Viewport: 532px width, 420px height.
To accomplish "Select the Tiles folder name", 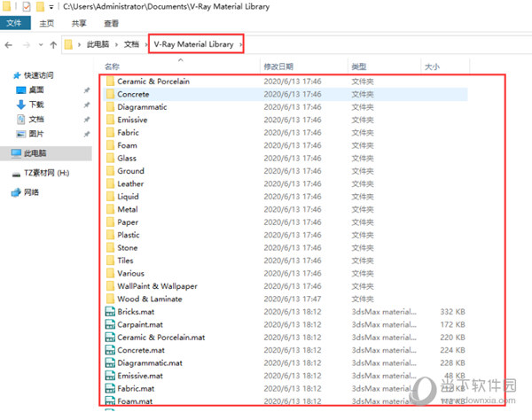I will click(x=125, y=261).
